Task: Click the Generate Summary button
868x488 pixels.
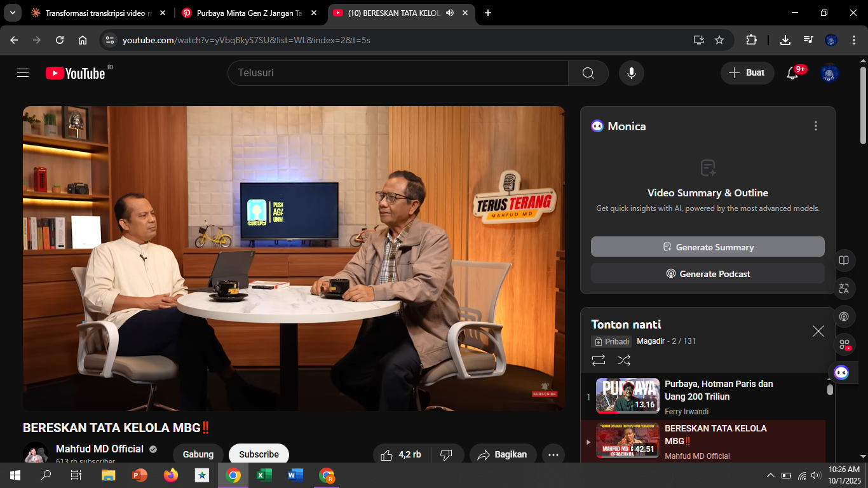Action: (708, 247)
